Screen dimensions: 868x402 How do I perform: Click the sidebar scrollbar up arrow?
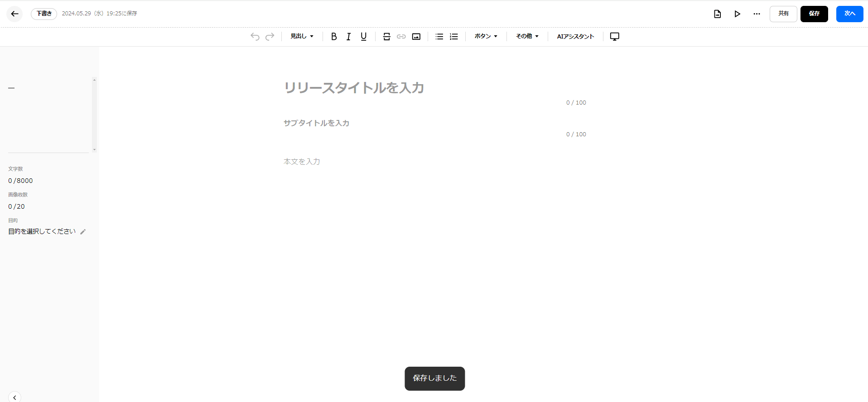(x=94, y=80)
